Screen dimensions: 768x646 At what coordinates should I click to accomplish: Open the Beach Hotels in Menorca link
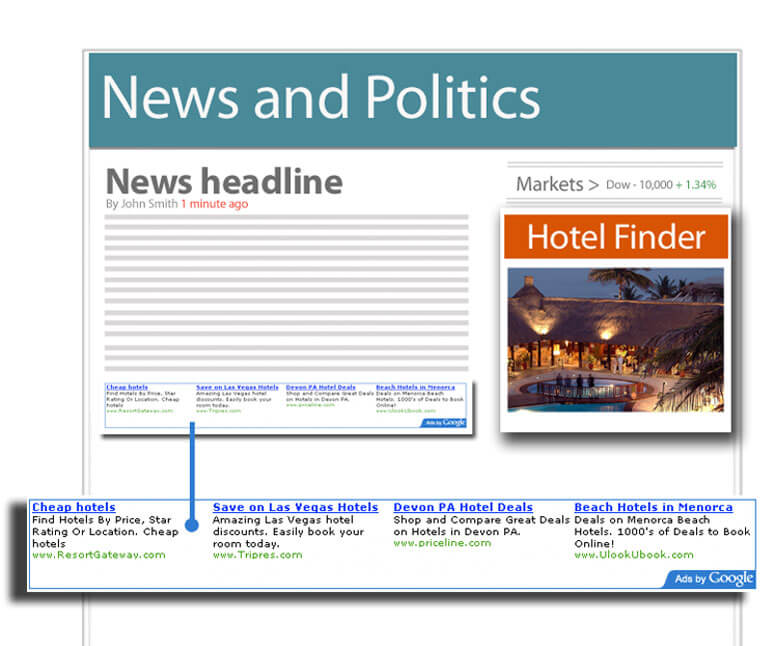(653, 507)
